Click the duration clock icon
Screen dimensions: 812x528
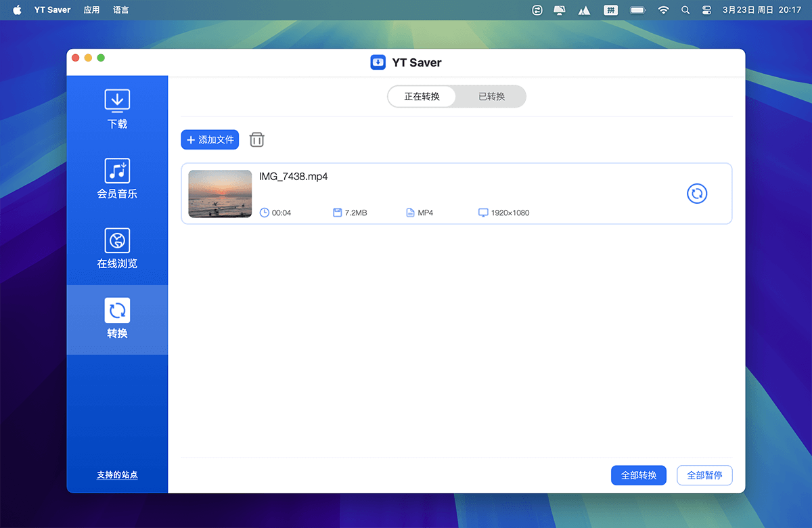tap(265, 213)
